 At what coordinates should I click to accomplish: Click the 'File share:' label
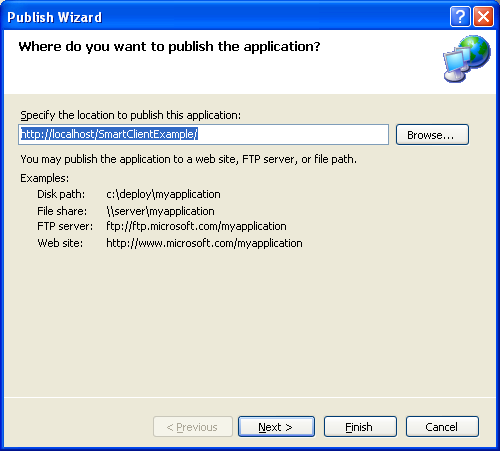click(62, 211)
